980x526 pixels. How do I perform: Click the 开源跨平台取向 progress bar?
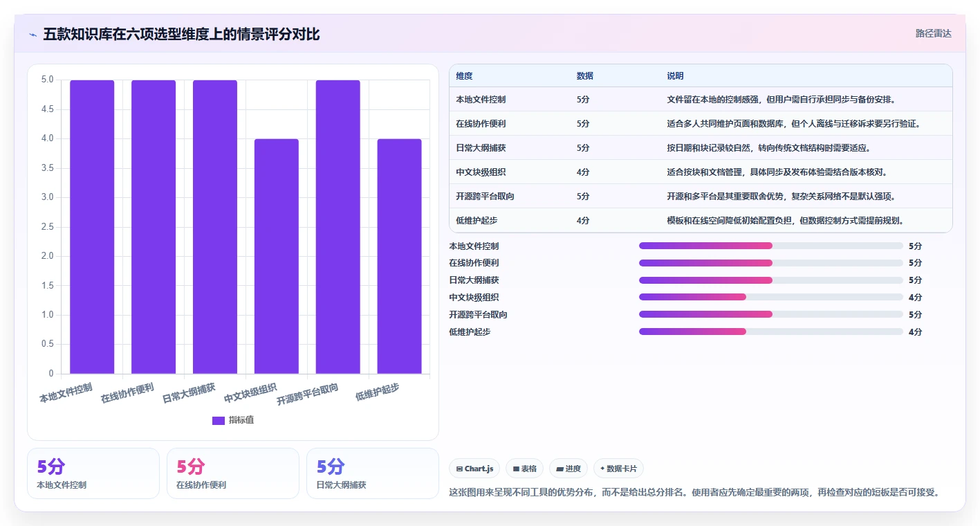tap(771, 314)
